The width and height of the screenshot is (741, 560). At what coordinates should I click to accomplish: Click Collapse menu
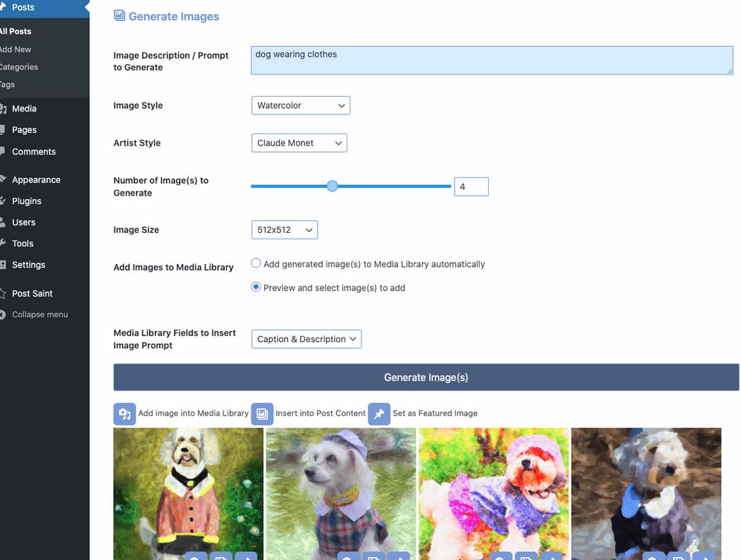(x=39, y=315)
